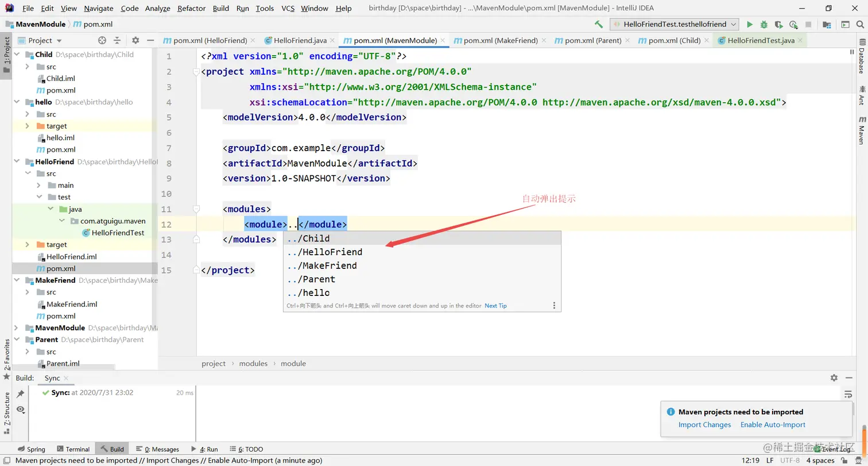Screen dimensions: 868x466
Task: Click Next Tip in the completion popup
Action: pos(495,306)
